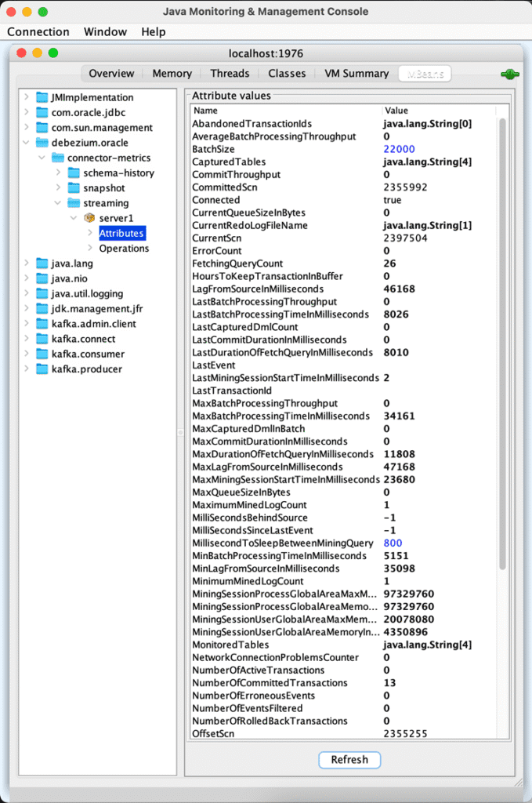532x803 pixels.
Task: Open AbandonedTransactionIds java.lang.String[0] value
Action: 428,123
